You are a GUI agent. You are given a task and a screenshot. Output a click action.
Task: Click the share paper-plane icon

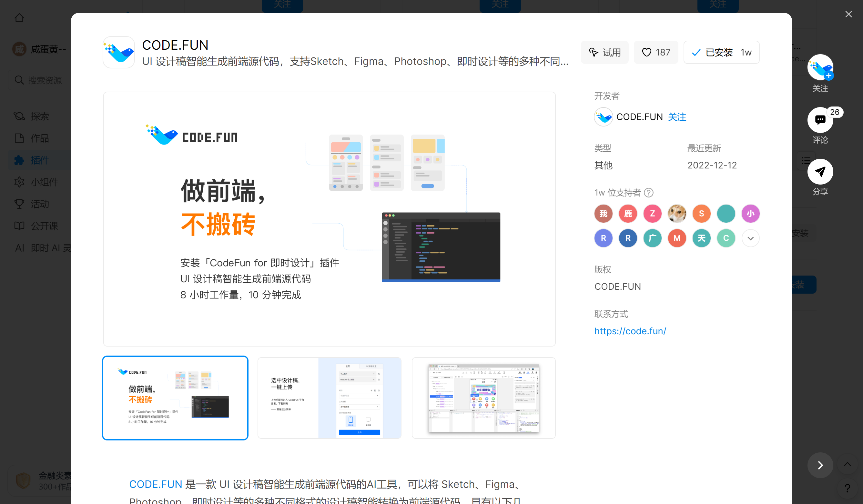(820, 172)
